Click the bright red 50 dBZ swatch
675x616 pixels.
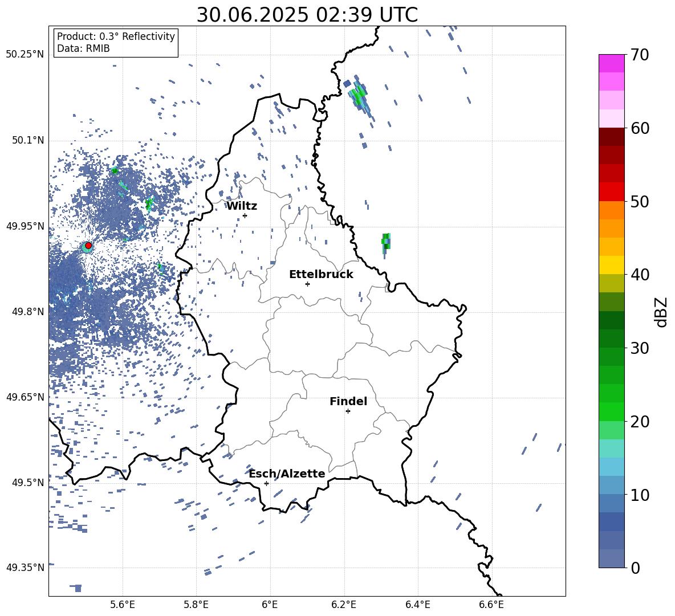pos(612,192)
